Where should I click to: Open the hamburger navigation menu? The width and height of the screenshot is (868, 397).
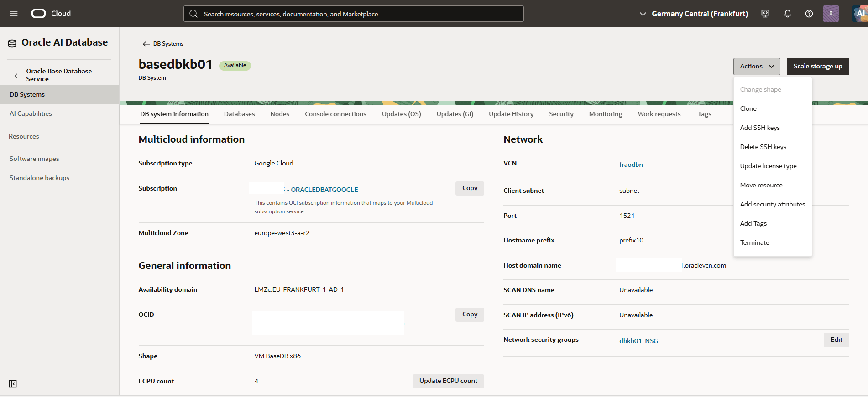14,14
